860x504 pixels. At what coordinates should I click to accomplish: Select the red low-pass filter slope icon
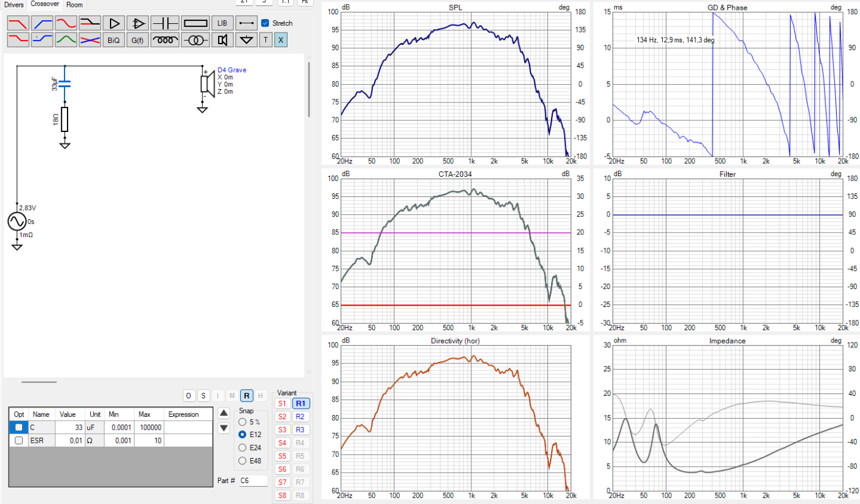tap(17, 23)
